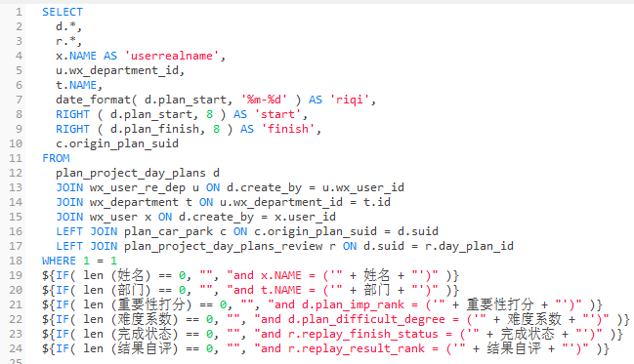Click line number 18 in the gutter

tap(16, 261)
